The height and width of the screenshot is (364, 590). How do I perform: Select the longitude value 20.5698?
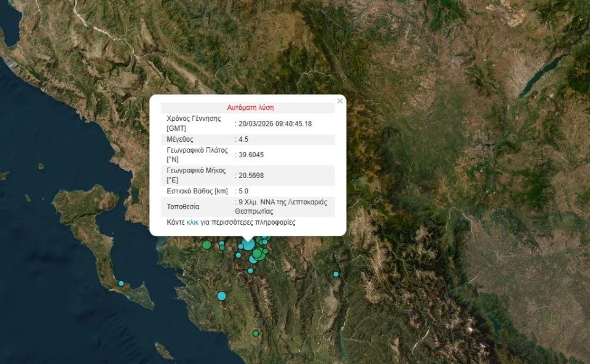coord(251,176)
